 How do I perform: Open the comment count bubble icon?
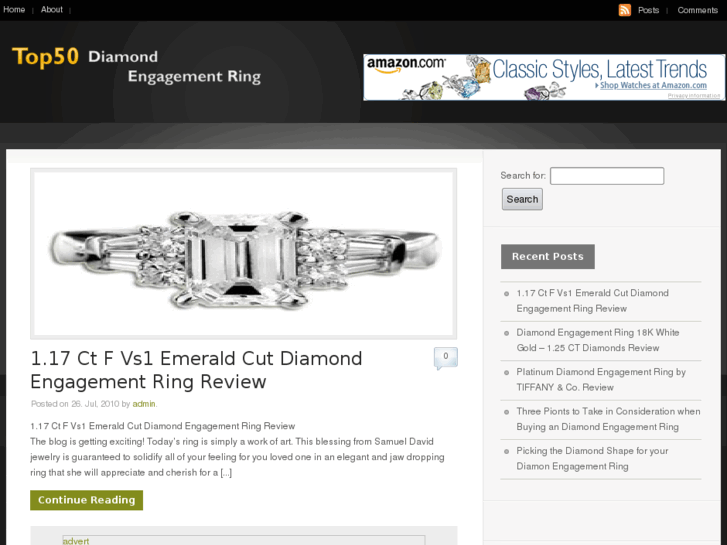446,358
